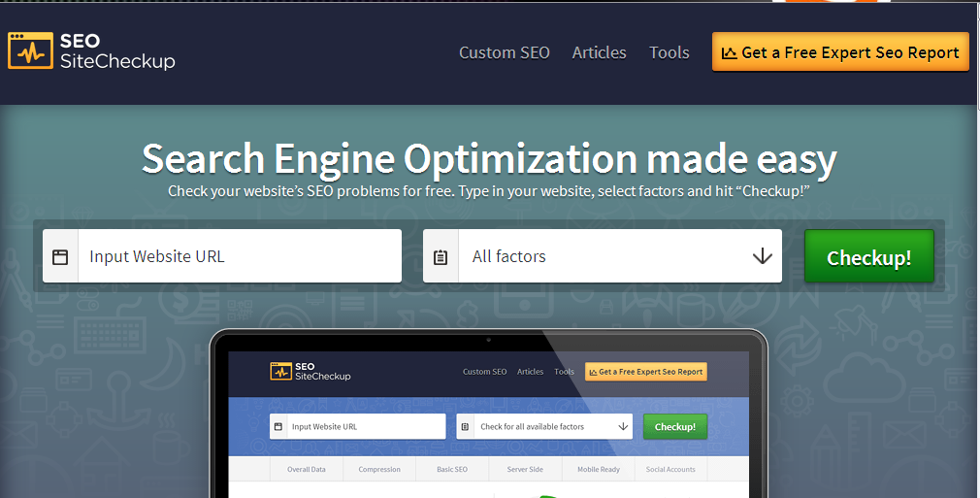Click the green Checkup! button
This screenshot has height=498, width=980.
(x=868, y=256)
